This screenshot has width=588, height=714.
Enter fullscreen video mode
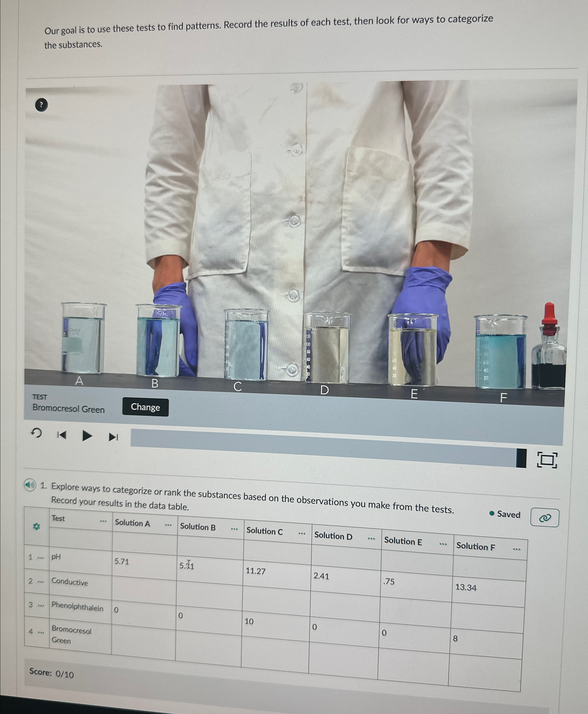tap(547, 460)
